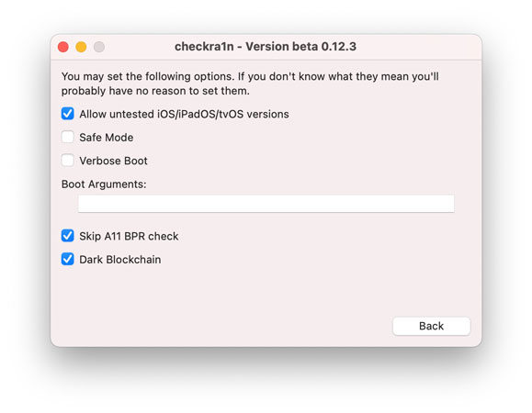
Task: Minimize the window with yellow button
Action: coord(81,47)
